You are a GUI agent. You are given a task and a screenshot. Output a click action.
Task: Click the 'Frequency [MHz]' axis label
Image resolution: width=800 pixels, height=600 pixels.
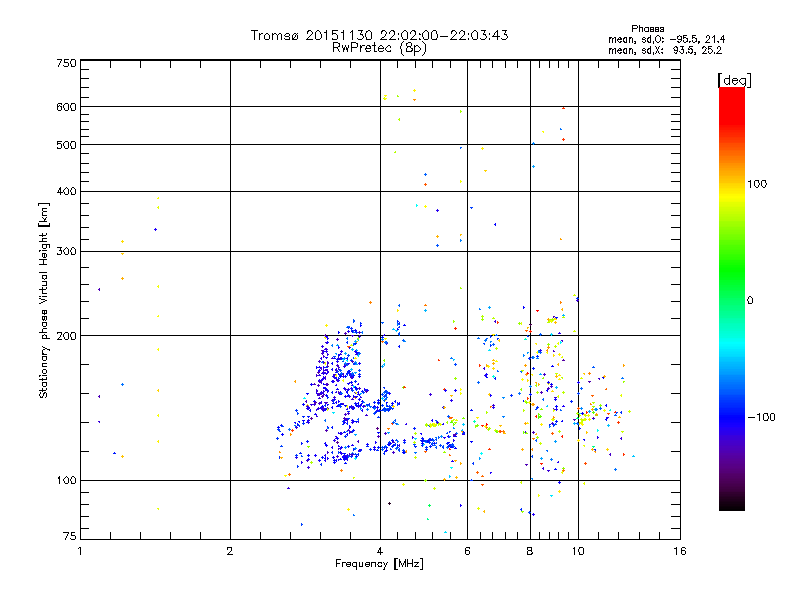(379, 564)
